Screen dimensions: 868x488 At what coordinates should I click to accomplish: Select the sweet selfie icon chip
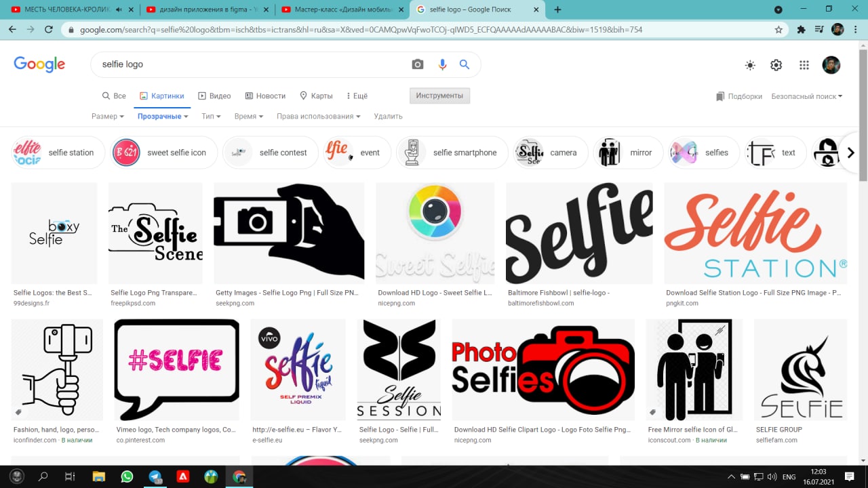[163, 152]
